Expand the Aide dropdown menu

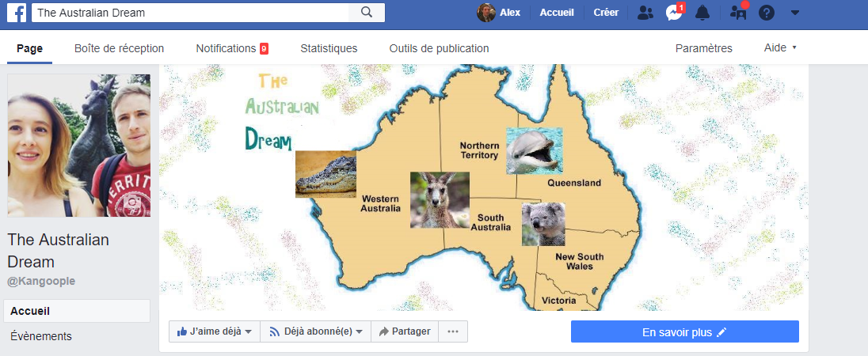780,48
